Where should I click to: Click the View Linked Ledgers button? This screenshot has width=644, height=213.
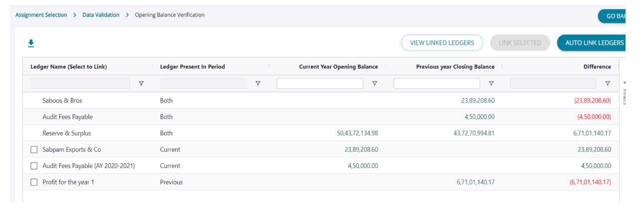442,43
